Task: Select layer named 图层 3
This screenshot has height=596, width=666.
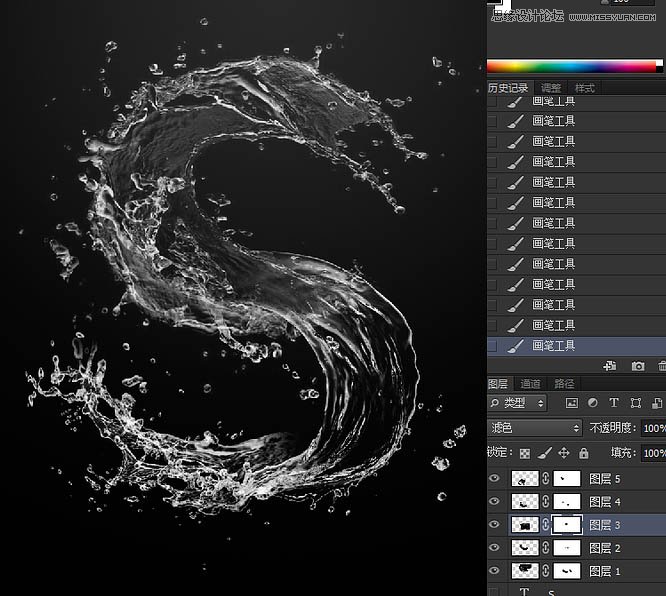Action: click(x=605, y=525)
